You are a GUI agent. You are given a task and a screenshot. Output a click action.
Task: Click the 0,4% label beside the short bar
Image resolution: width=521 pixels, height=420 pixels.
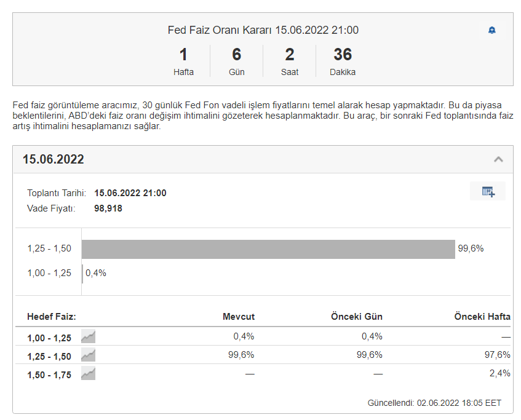[96, 273]
